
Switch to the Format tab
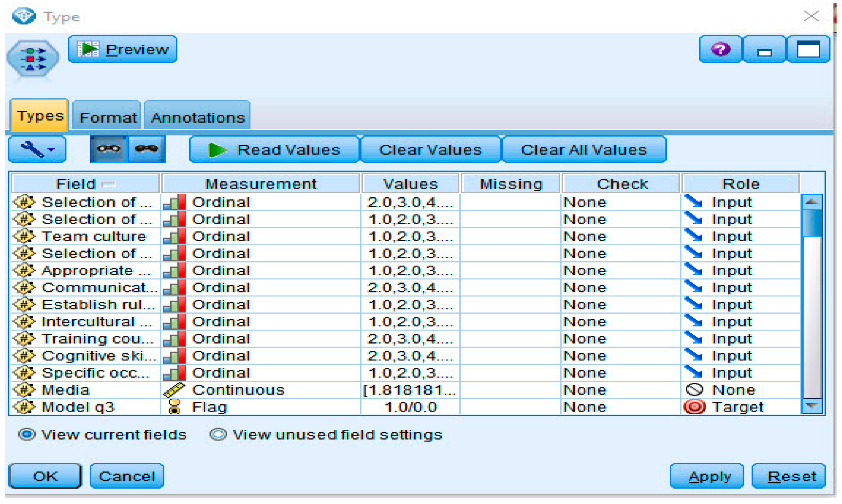(108, 118)
